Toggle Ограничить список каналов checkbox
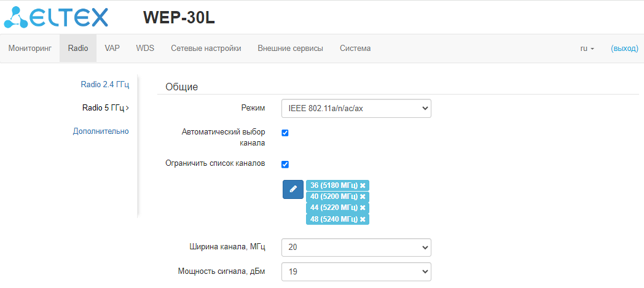 click(285, 165)
